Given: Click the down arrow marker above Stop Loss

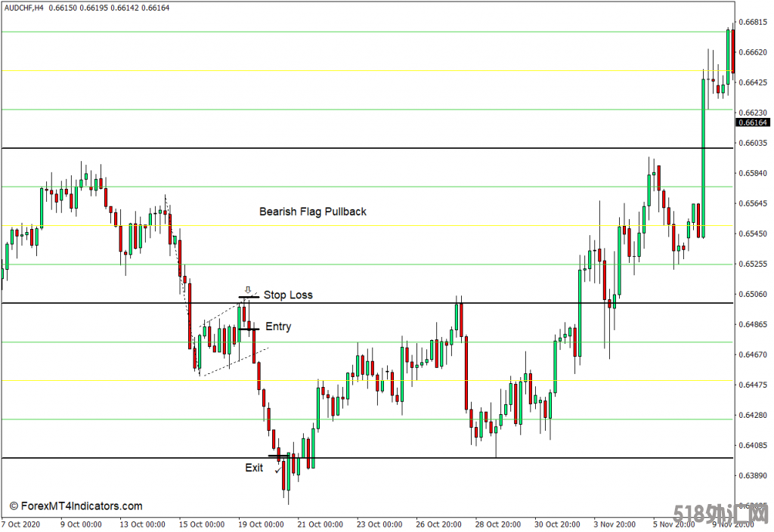Looking at the screenshot, I should tap(248, 289).
